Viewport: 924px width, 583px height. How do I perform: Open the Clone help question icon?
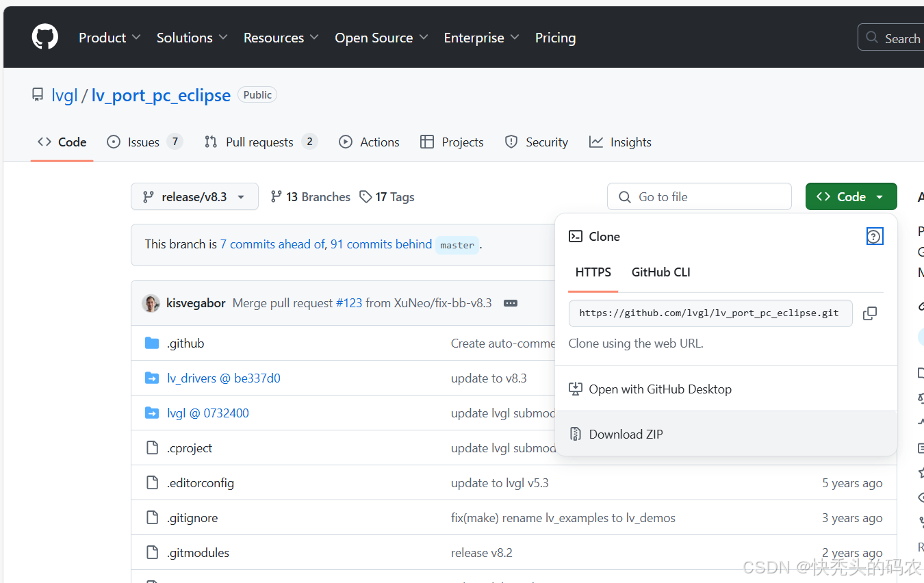[x=874, y=236]
